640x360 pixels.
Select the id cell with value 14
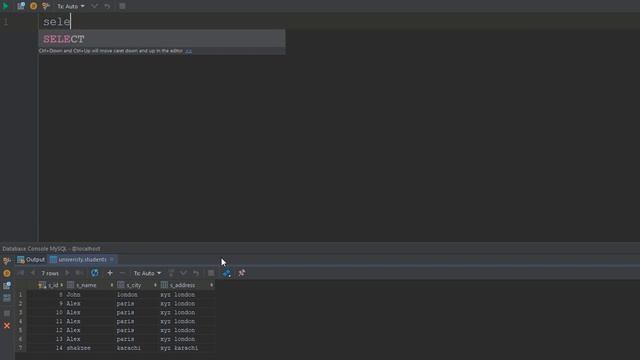click(x=46, y=348)
